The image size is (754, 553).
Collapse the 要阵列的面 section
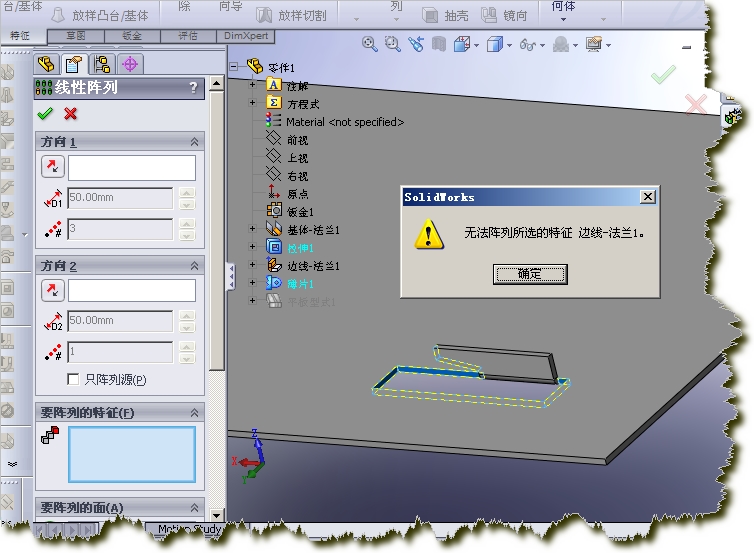click(x=194, y=507)
